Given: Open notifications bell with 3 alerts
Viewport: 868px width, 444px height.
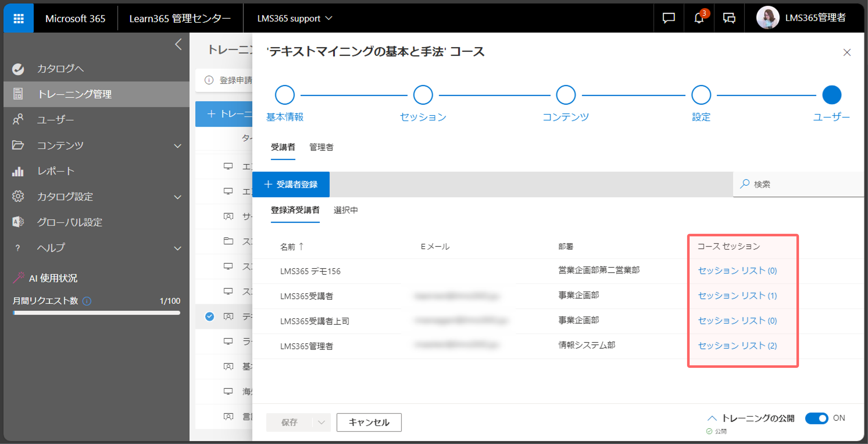Looking at the screenshot, I should (x=699, y=18).
